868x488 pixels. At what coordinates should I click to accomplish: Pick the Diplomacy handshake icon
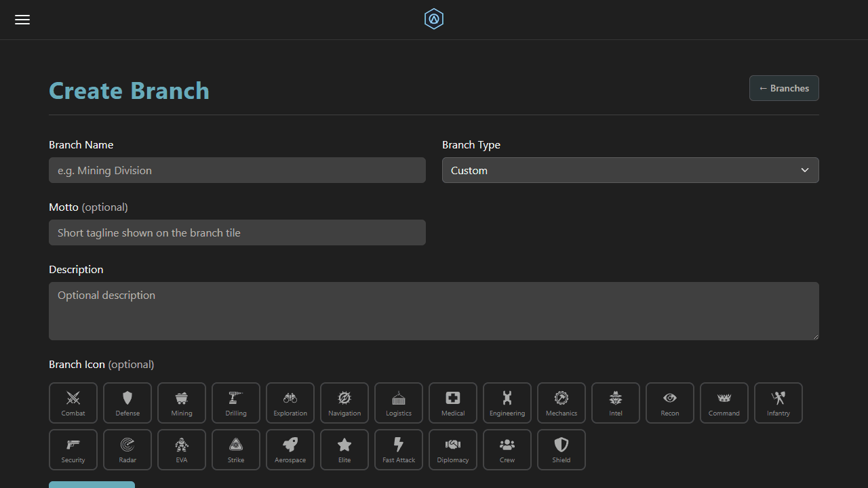click(453, 449)
